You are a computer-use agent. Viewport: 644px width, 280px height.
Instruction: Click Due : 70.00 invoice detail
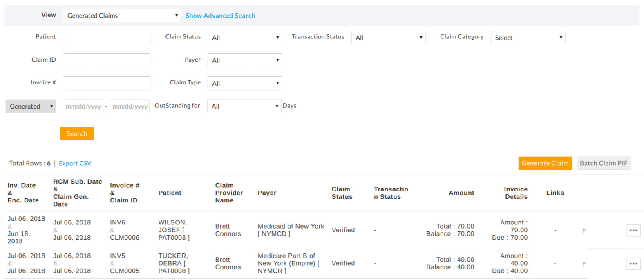[x=510, y=238]
